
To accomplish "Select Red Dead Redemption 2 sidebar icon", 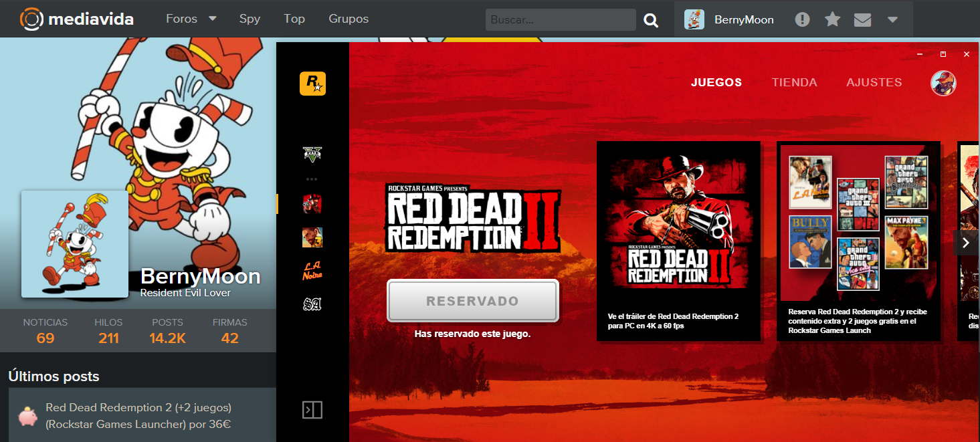I will click(312, 204).
